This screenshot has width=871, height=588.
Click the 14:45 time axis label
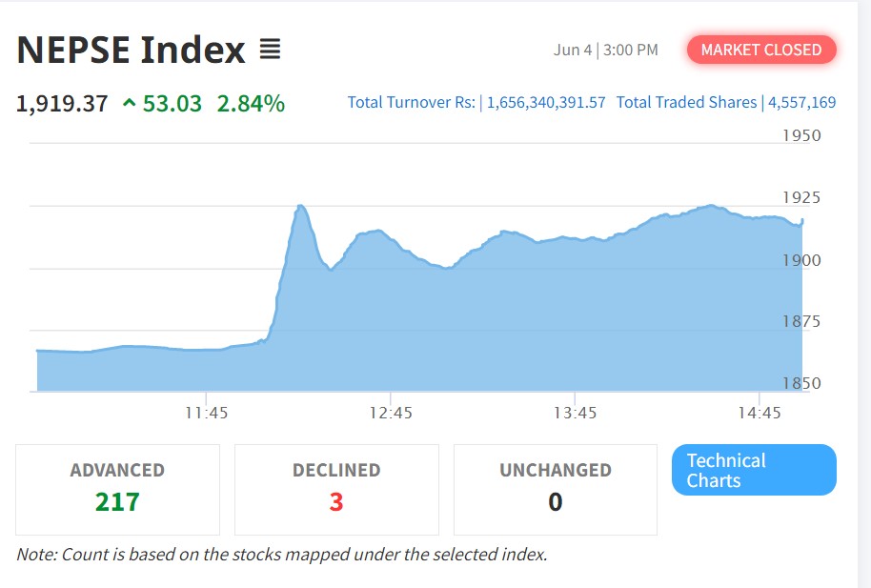pyautogui.click(x=759, y=413)
